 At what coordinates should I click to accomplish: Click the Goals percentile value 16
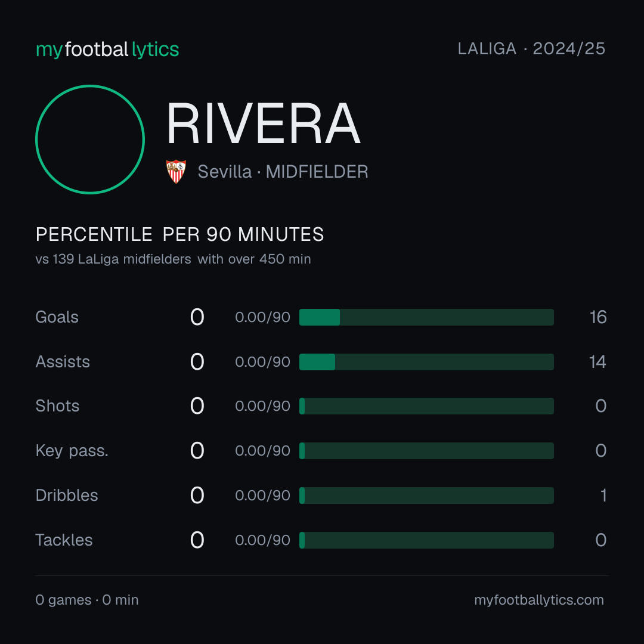click(598, 317)
